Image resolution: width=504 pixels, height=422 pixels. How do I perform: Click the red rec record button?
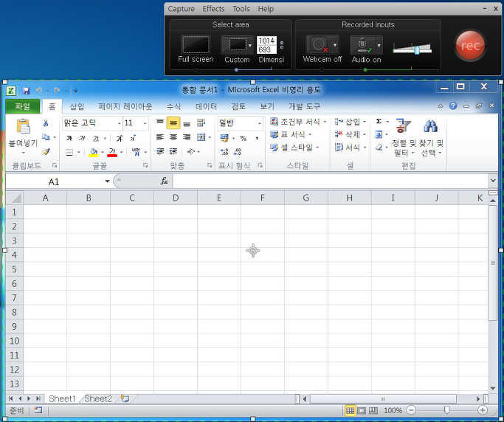click(470, 45)
